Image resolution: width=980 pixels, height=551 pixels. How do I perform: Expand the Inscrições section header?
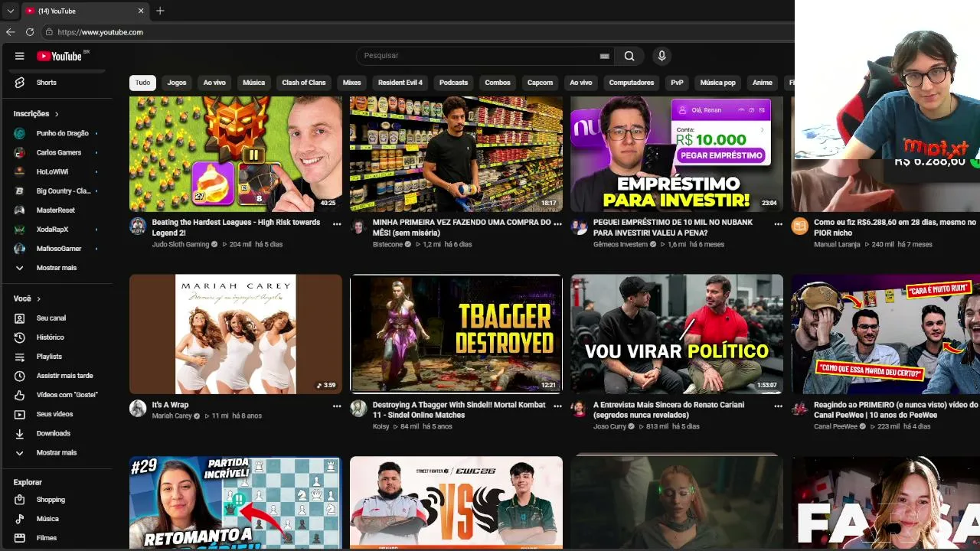pos(36,114)
